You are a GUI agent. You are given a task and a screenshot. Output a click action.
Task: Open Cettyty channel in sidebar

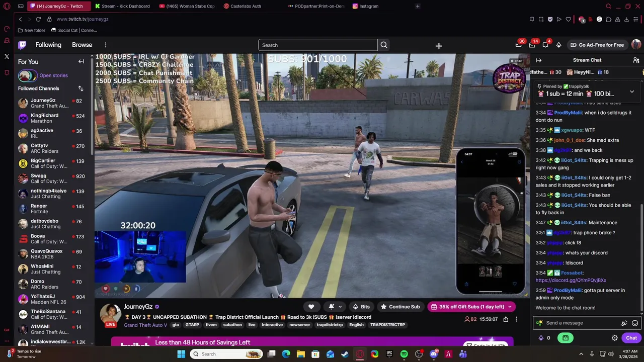tap(50, 148)
